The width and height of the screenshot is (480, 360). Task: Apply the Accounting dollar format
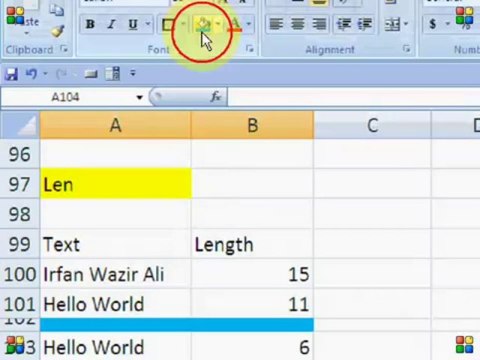coord(433,24)
